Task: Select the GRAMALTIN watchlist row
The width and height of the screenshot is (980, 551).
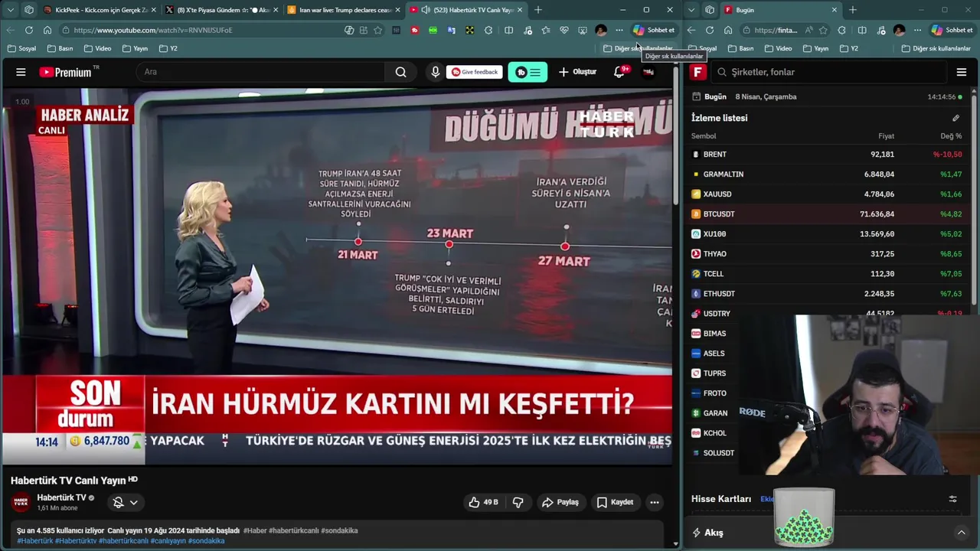Action: pos(827,174)
